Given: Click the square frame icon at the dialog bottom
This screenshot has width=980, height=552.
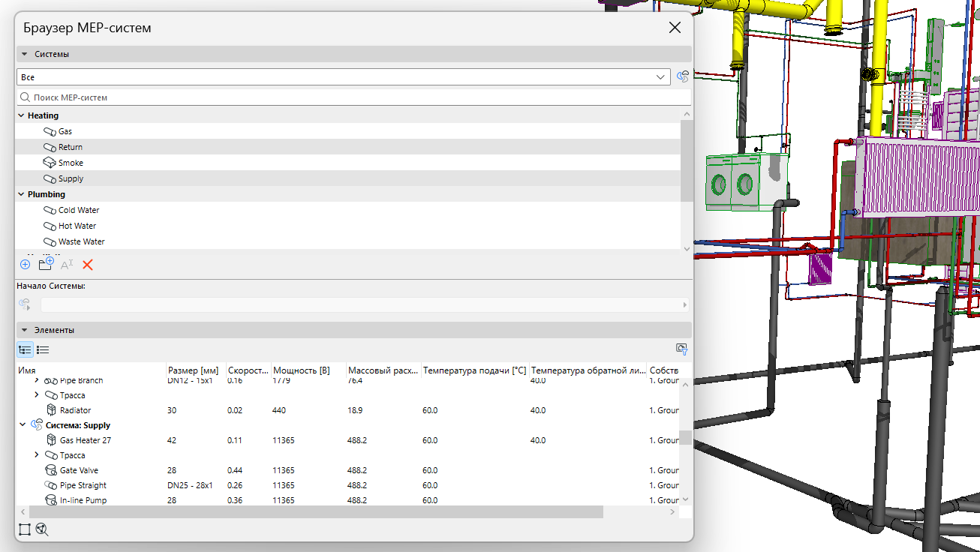Looking at the screenshot, I should pyautogui.click(x=25, y=529).
